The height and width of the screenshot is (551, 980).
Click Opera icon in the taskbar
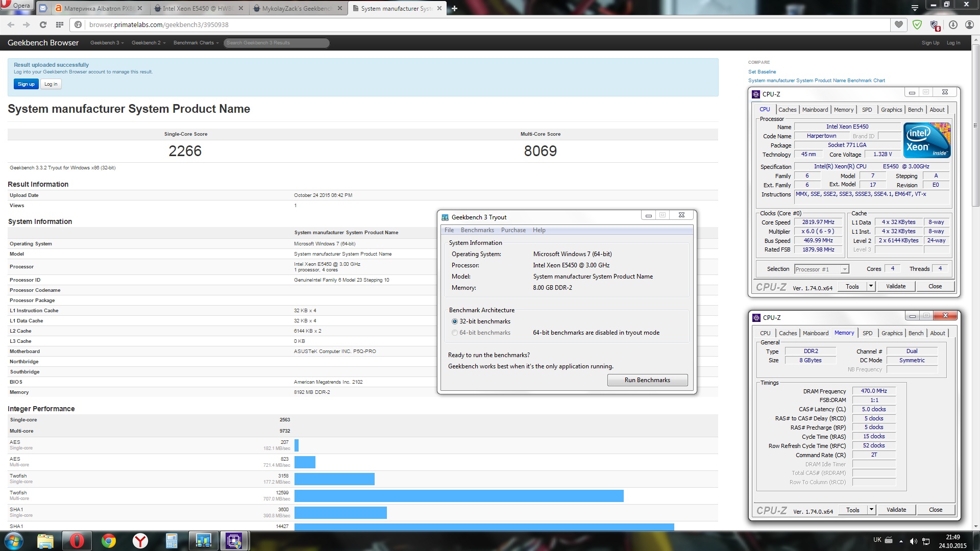pos(77,541)
